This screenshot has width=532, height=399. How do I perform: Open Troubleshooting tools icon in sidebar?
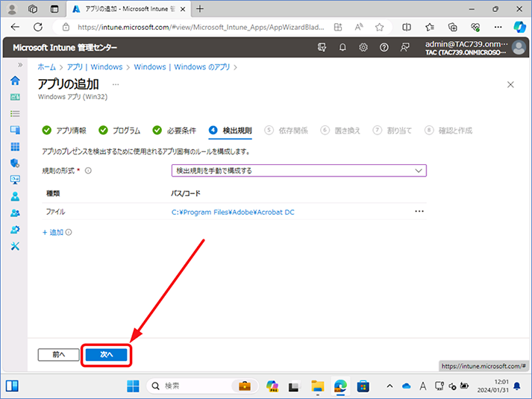15,246
